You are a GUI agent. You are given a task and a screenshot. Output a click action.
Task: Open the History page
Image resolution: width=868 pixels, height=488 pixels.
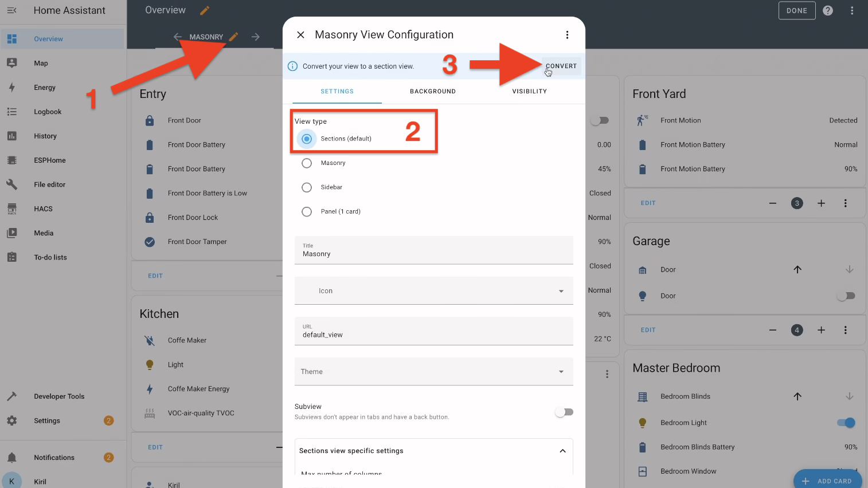pyautogui.click(x=62, y=136)
